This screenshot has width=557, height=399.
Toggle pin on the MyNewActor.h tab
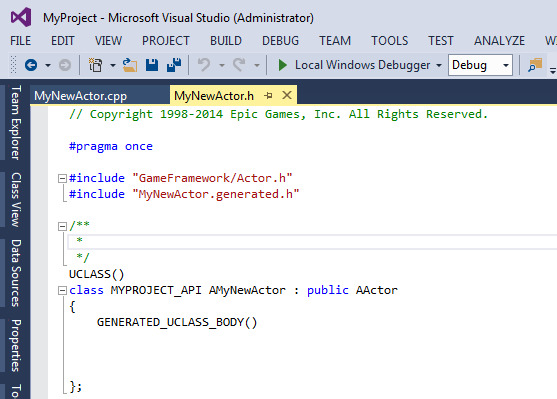coord(268,96)
